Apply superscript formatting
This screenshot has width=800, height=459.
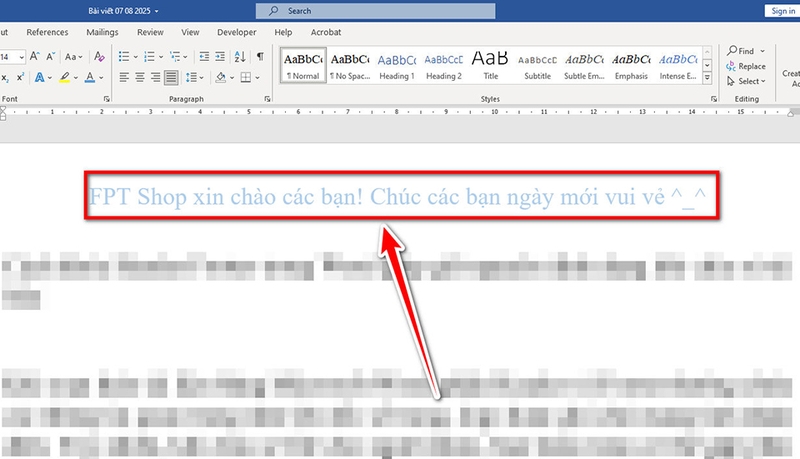[x=20, y=78]
